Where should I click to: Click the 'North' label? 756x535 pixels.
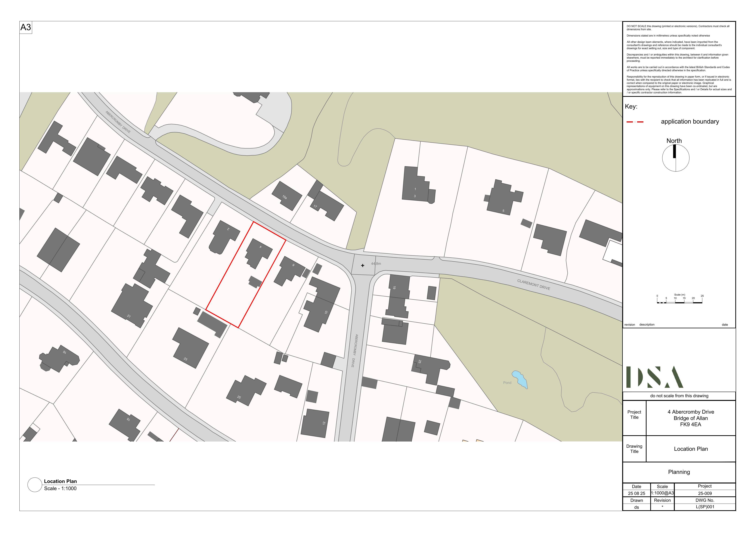[674, 141]
